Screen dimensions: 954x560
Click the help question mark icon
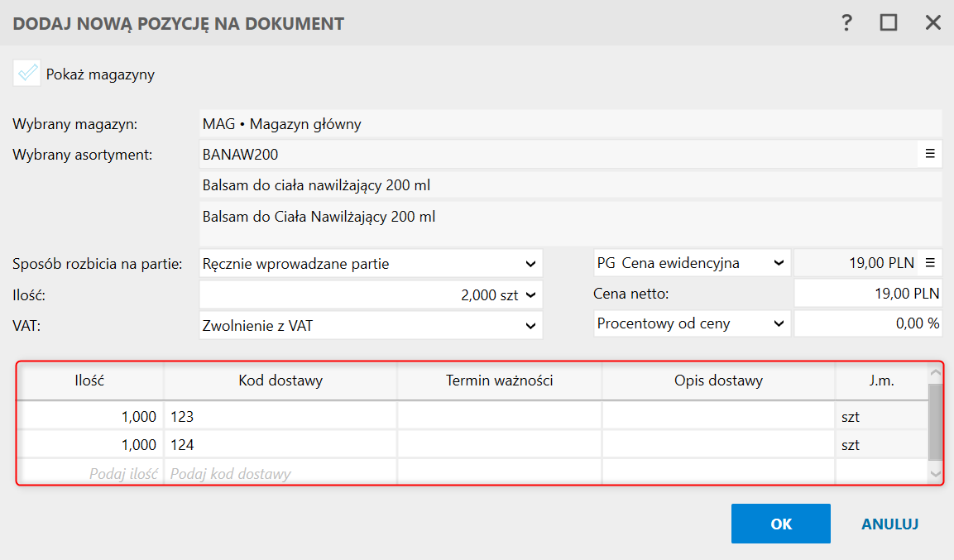coord(846,23)
